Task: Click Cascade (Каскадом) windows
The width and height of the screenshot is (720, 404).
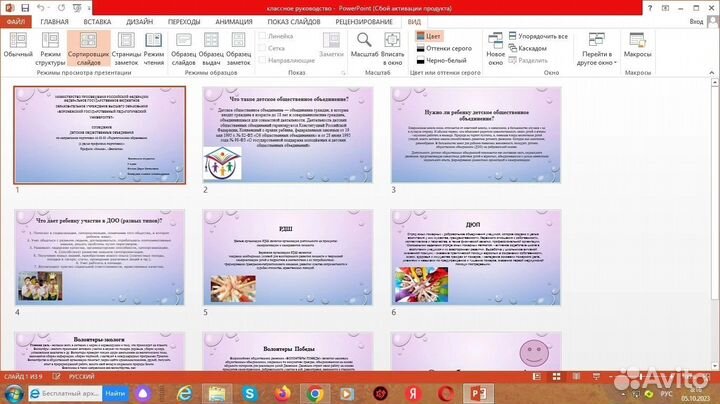Action: [x=528, y=48]
